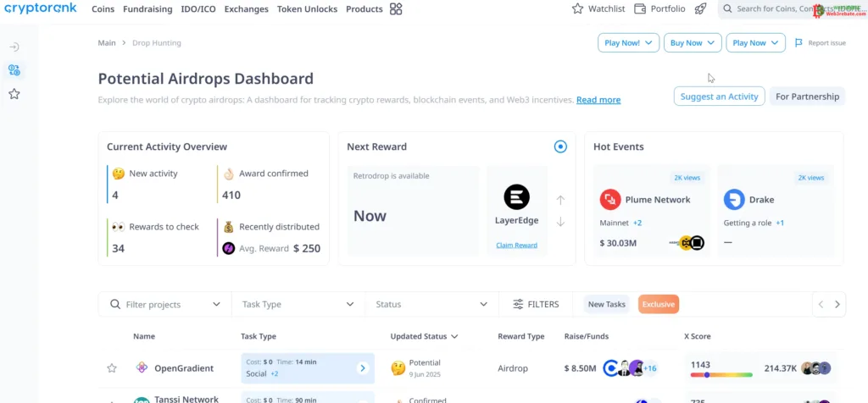Click Plume Network Mainnet +2 label
The image size is (868, 403).
(620, 223)
